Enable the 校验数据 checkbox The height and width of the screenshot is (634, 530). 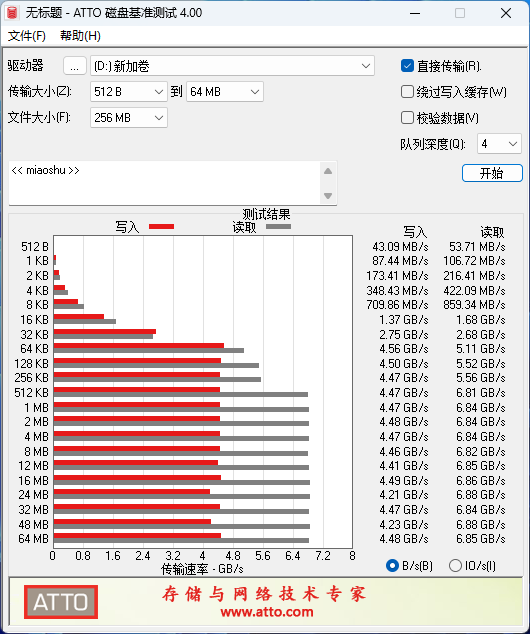(407, 118)
